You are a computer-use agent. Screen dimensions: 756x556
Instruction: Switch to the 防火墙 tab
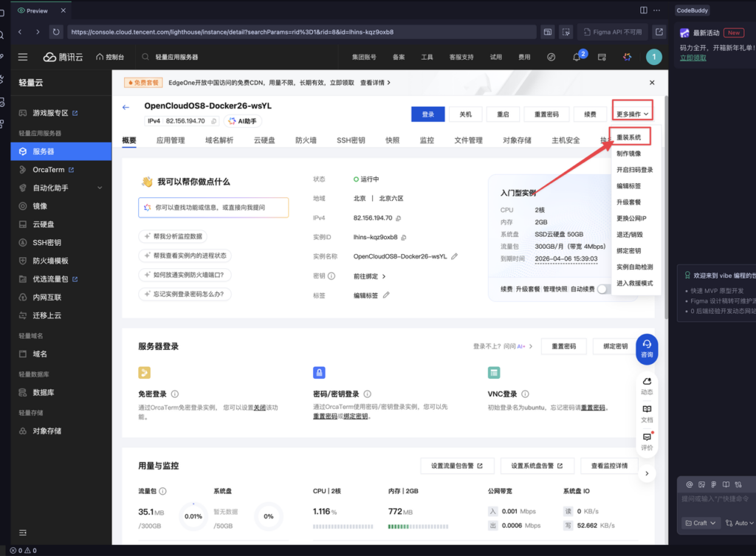tap(306, 140)
